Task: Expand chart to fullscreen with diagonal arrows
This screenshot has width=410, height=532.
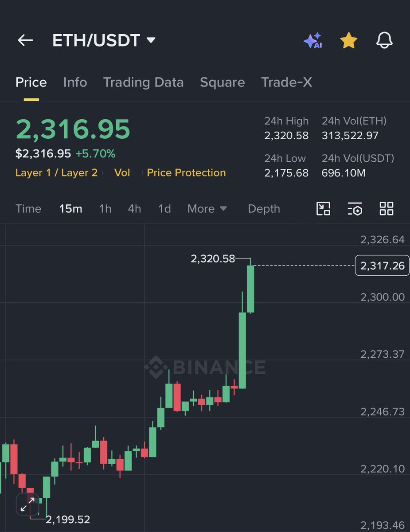Action: [x=27, y=504]
